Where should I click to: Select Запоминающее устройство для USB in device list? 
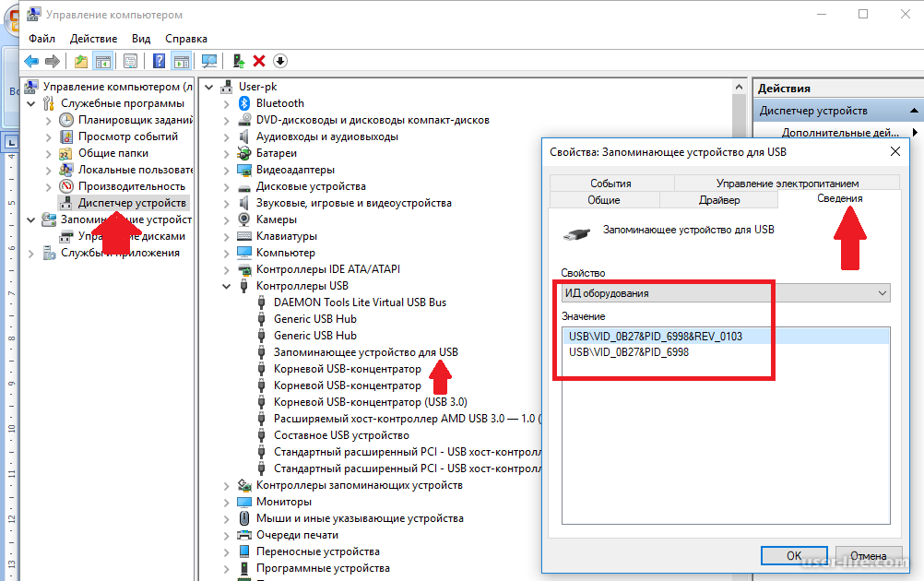tap(365, 352)
